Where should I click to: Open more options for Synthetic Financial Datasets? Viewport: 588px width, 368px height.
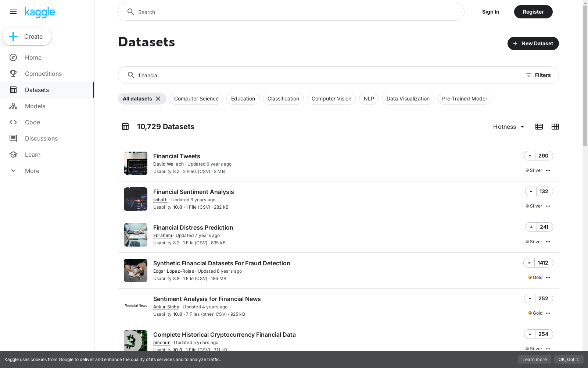click(548, 277)
